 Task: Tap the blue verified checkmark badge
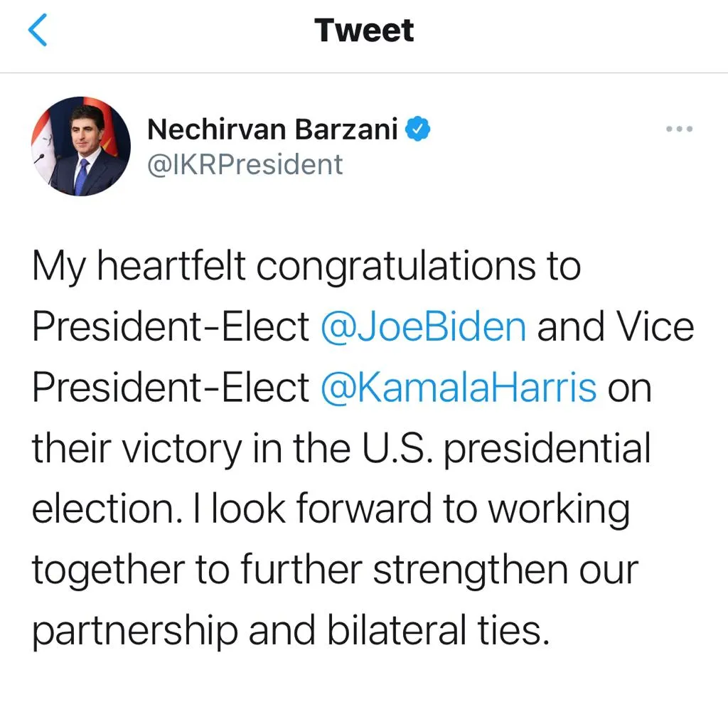(418, 129)
